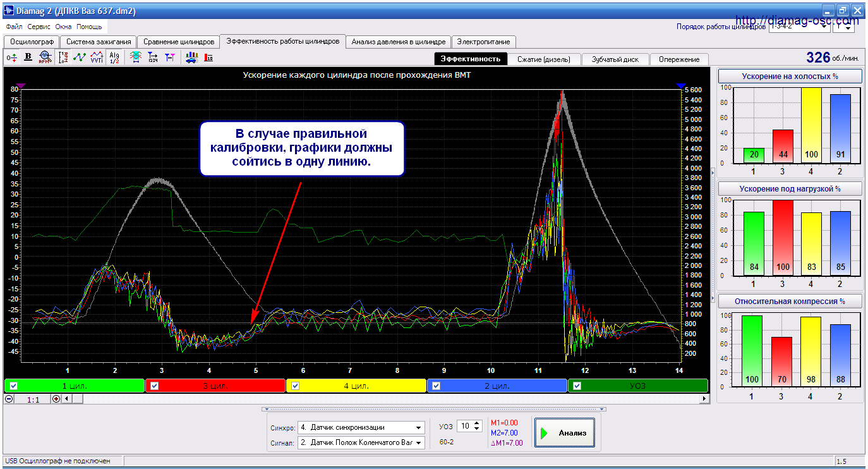The width and height of the screenshot is (868, 469).
Task: Click the green zigzag graph points icon
Action: click(x=80, y=58)
